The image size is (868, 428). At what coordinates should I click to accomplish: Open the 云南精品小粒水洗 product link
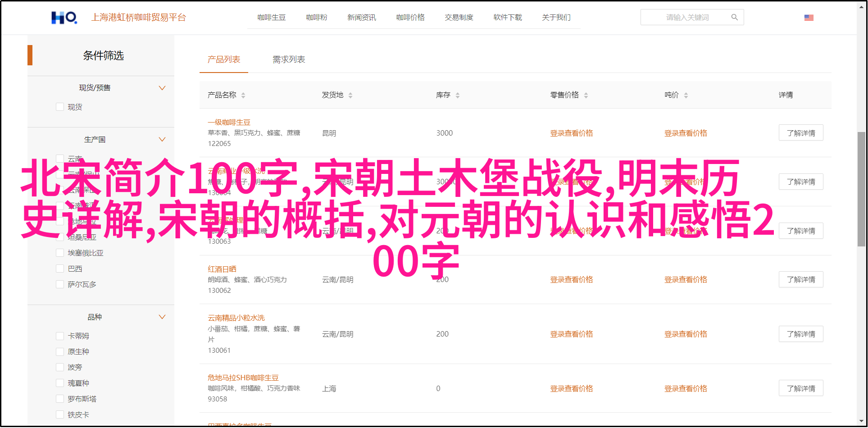click(236, 318)
